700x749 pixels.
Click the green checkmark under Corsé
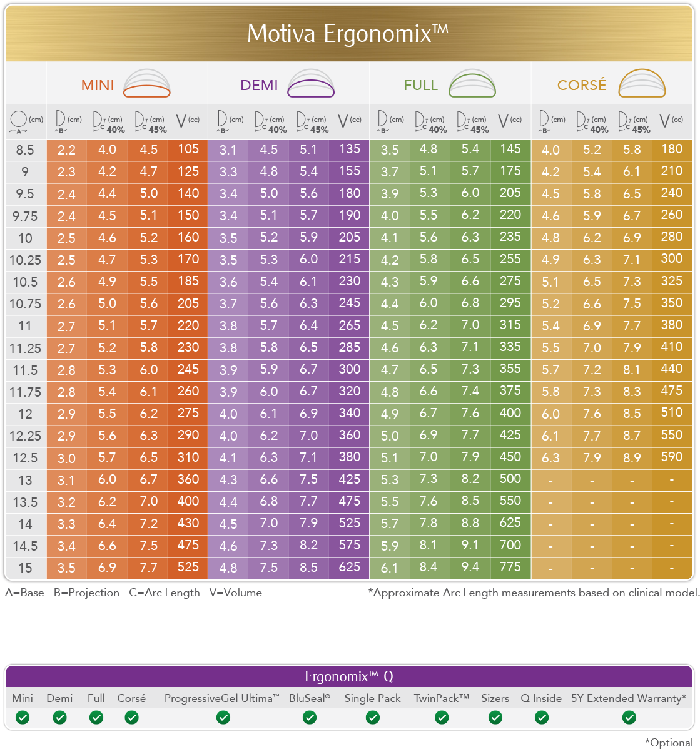[132, 718]
